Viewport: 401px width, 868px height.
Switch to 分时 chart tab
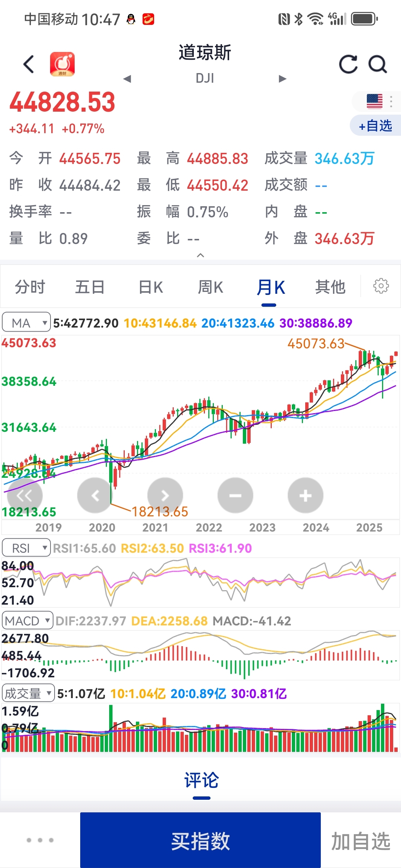point(30,287)
